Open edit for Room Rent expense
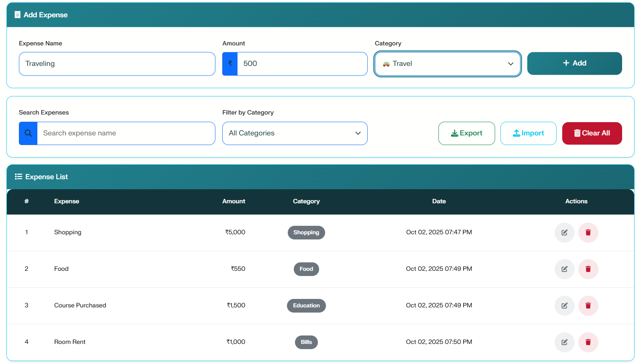641x364 pixels. (x=564, y=342)
